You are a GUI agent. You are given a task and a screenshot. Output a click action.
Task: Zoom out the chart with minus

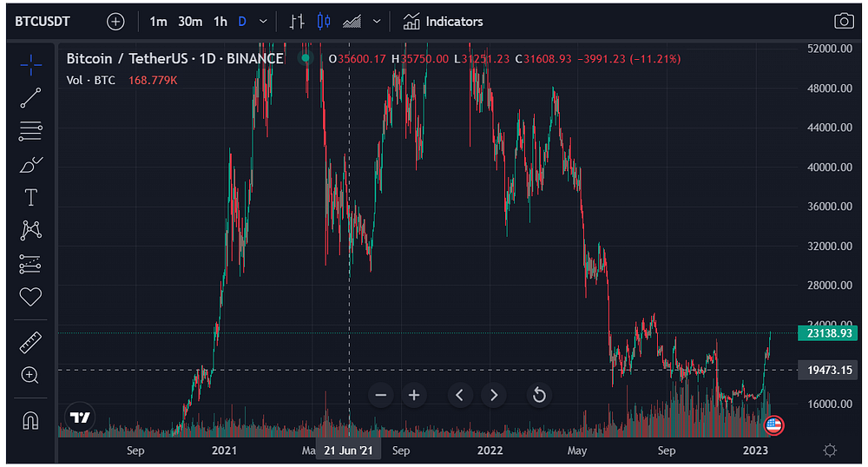pos(381,395)
